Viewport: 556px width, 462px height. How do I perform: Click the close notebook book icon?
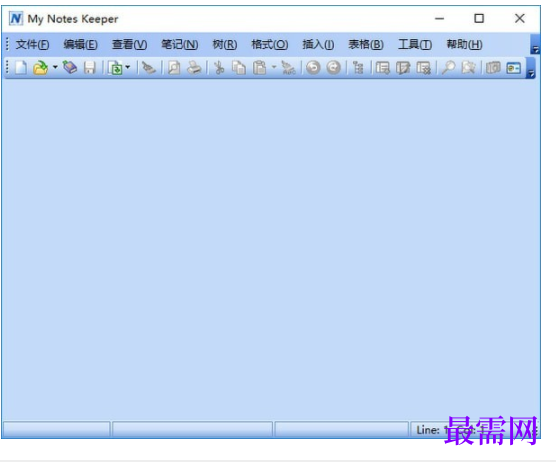(70, 67)
